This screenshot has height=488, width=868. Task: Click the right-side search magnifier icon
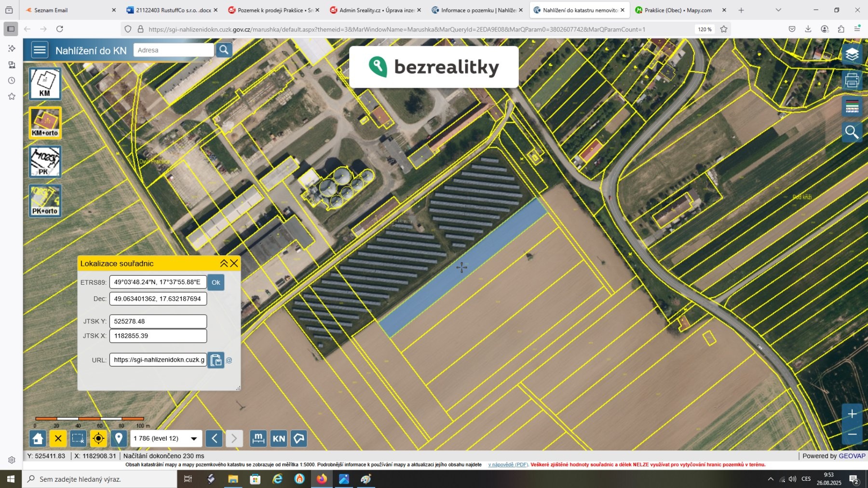click(852, 132)
